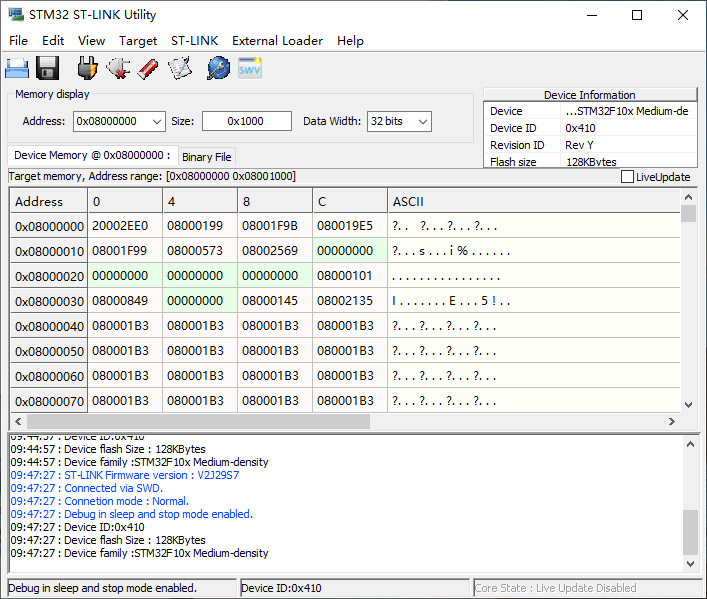
Task: Open the File menu
Action: point(18,41)
